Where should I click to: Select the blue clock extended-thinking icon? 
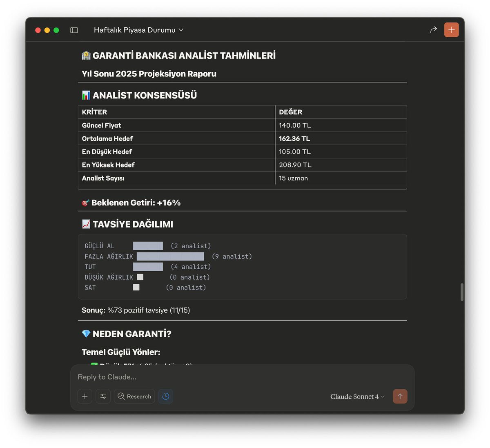point(165,396)
